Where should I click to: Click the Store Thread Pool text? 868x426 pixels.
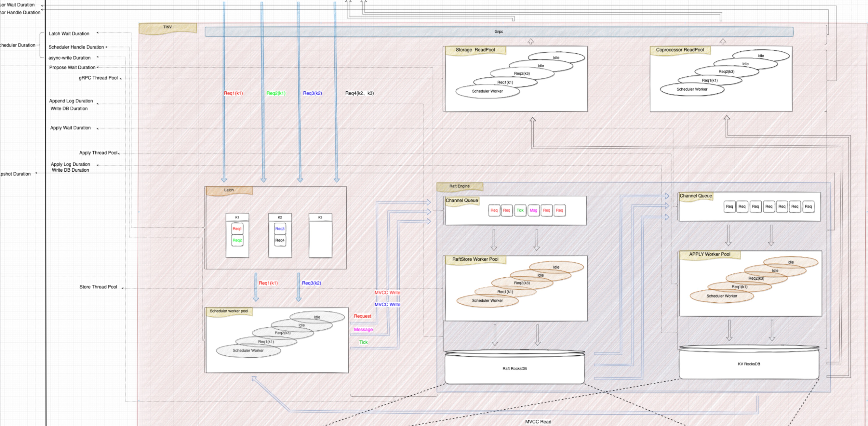click(98, 287)
